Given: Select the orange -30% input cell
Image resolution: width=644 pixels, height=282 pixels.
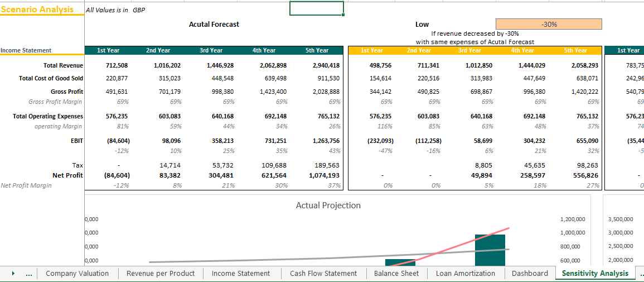Looking at the screenshot, I should (x=549, y=24).
